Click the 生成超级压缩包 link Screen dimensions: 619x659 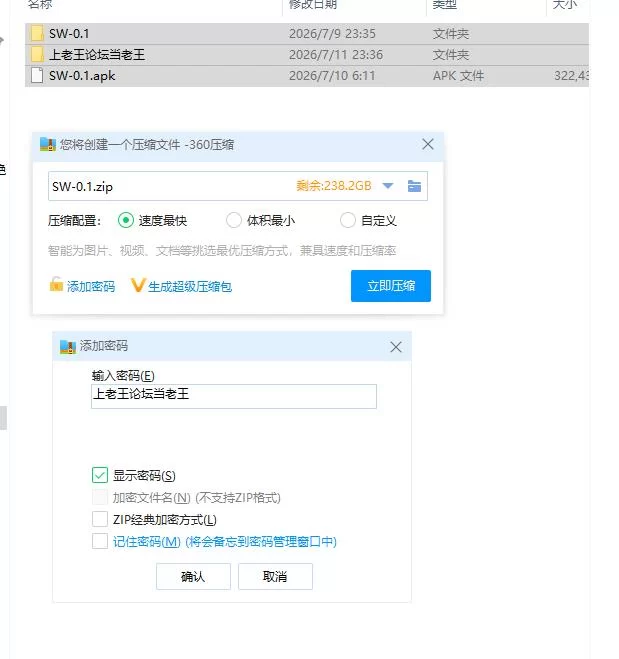pyautogui.click(x=190, y=287)
